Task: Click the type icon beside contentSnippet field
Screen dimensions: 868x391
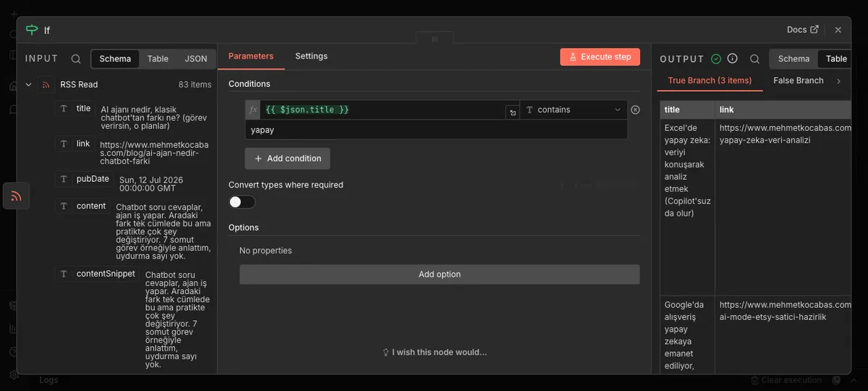Action: [64, 274]
